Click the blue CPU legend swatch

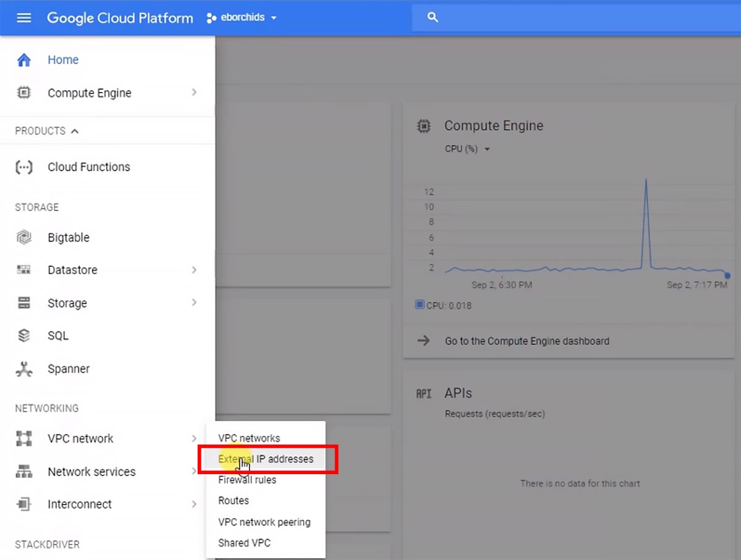click(420, 304)
